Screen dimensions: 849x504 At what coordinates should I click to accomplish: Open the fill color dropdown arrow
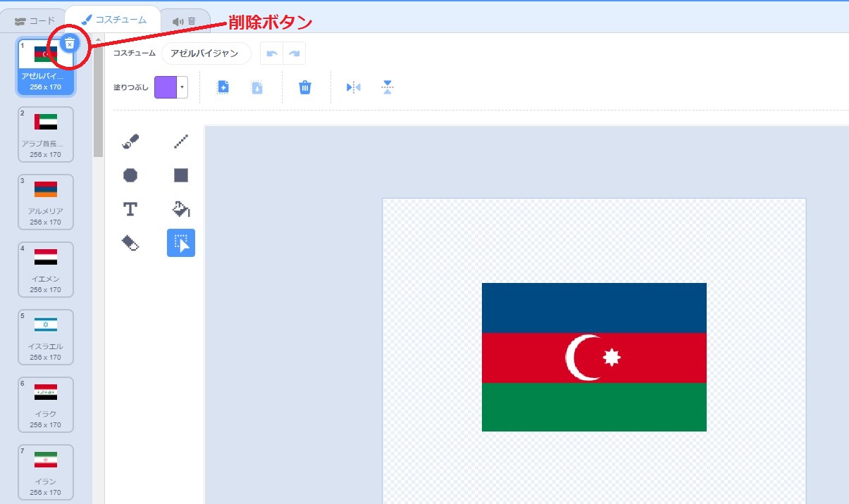click(x=182, y=87)
